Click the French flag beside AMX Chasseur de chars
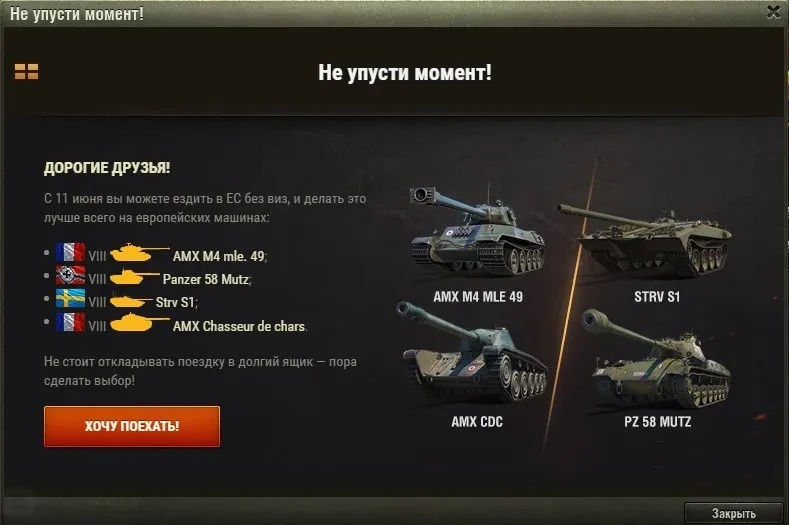This screenshot has height=525, width=789. pyautogui.click(x=70, y=322)
